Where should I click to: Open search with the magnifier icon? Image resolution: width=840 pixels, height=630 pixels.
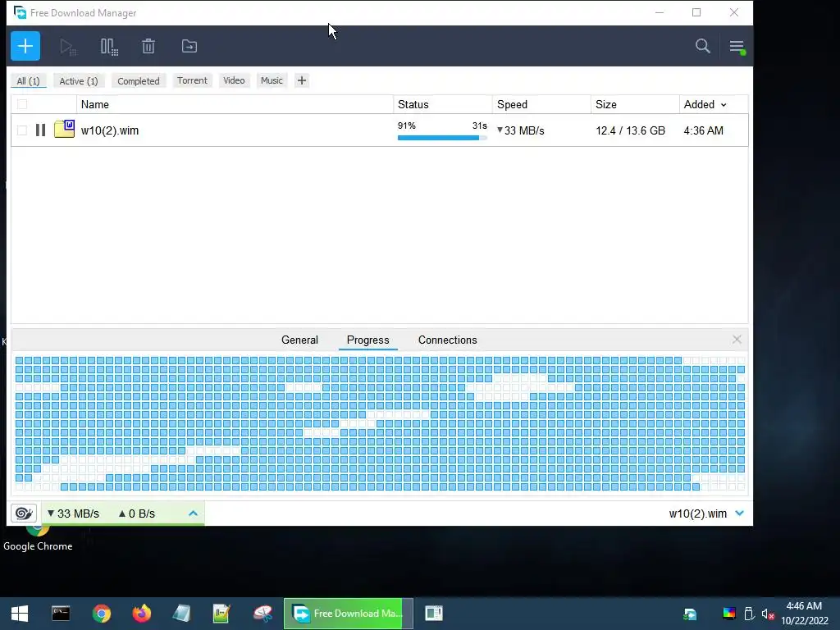tap(703, 46)
